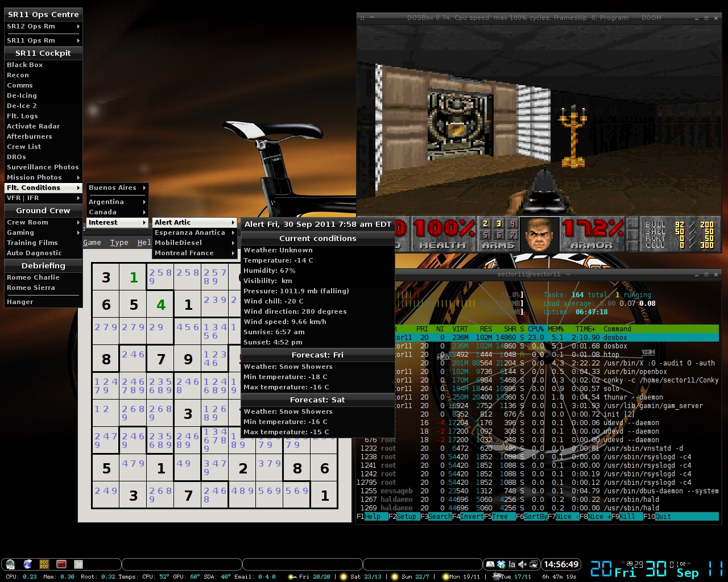The image size is (728, 582).
Task: Click the speaker volume tray icon
Action: click(x=522, y=564)
